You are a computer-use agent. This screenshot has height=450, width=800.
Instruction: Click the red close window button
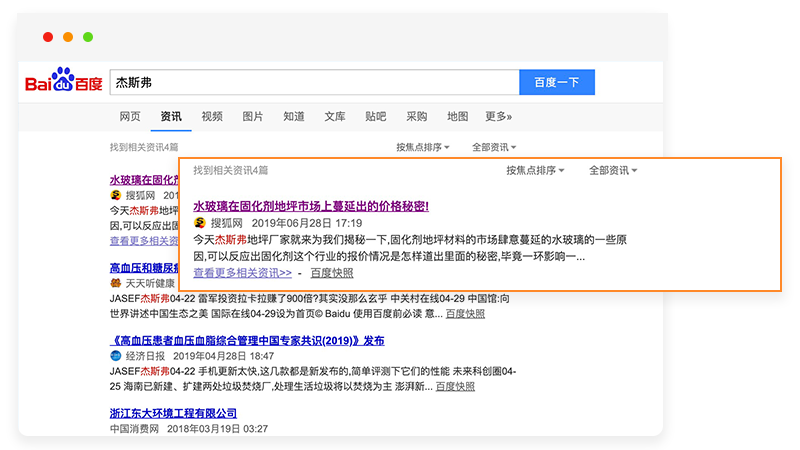click(x=48, y=37)
